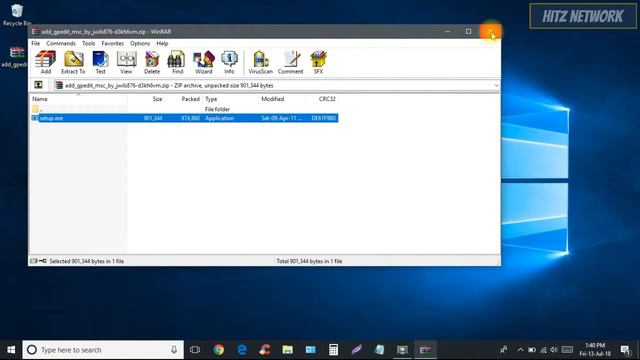Launch the Wizard tool
This screenshot has width=640, height=360.
203,62
